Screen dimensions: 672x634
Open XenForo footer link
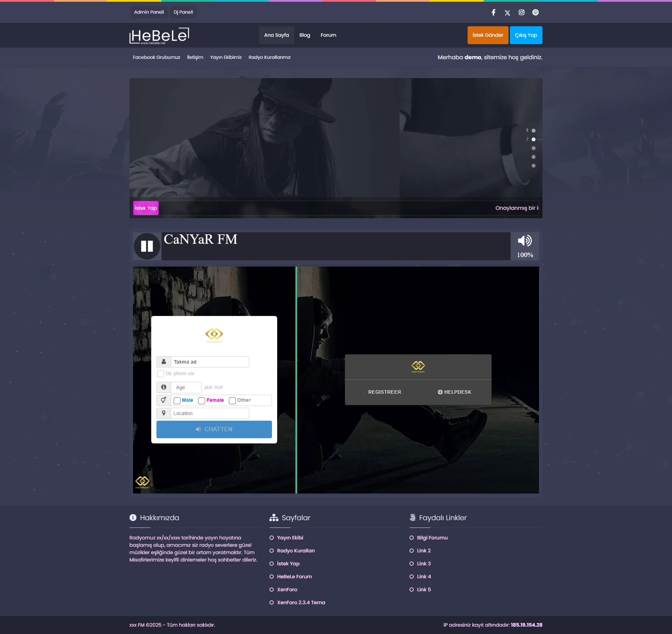pos(287,590)
